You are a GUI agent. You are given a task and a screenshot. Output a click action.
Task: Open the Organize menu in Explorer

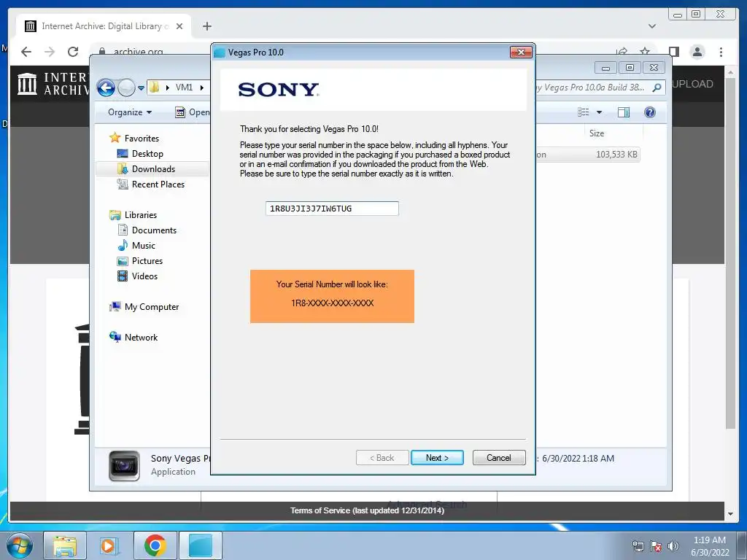pyautogui.click(x=130, y=112)
